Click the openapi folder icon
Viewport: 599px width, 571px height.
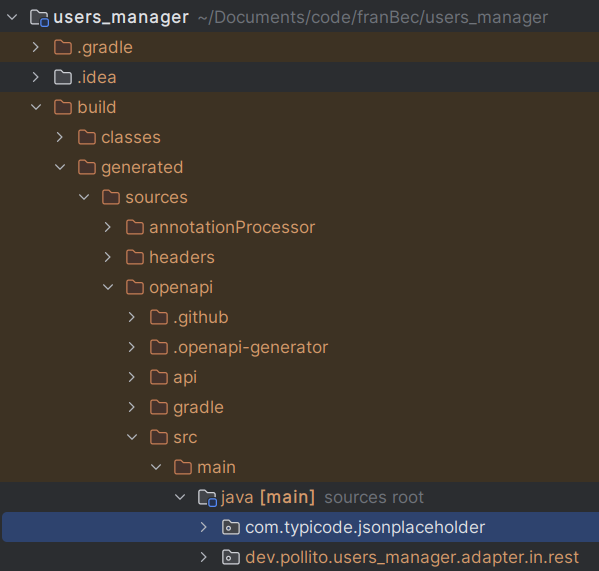[x=135, y=287]
